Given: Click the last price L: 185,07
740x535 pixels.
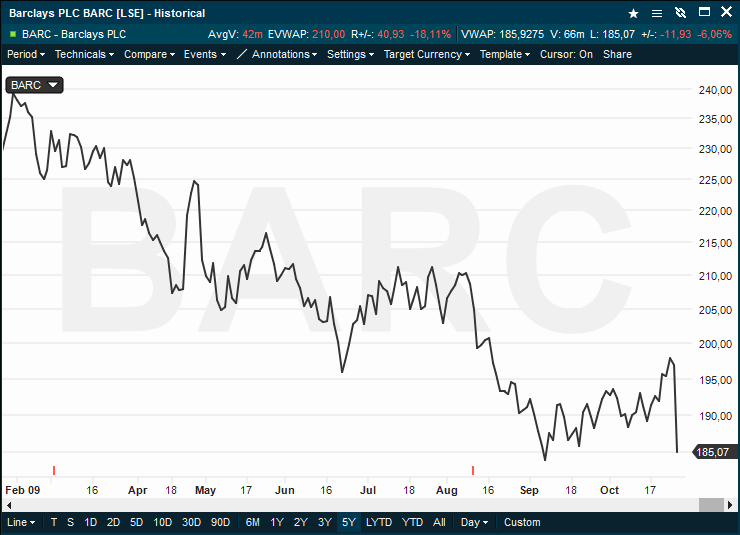Looking at the screenshot, I should click(612, 34).
